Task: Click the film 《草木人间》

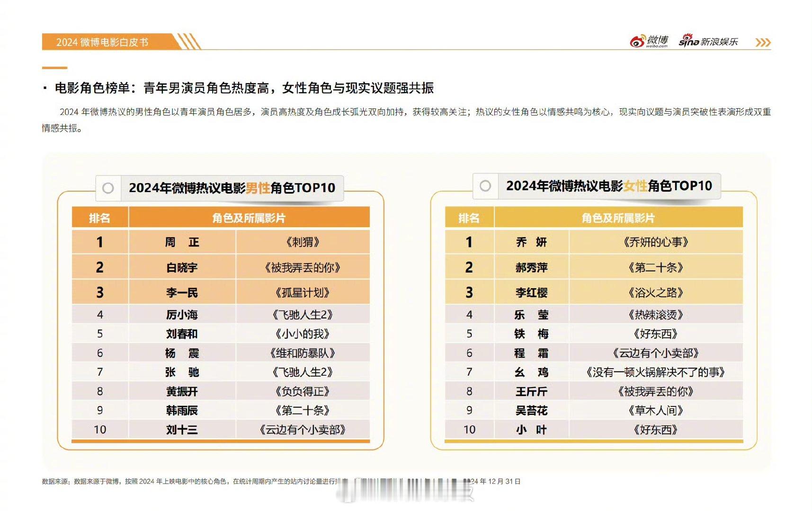Action: point(656,411)
